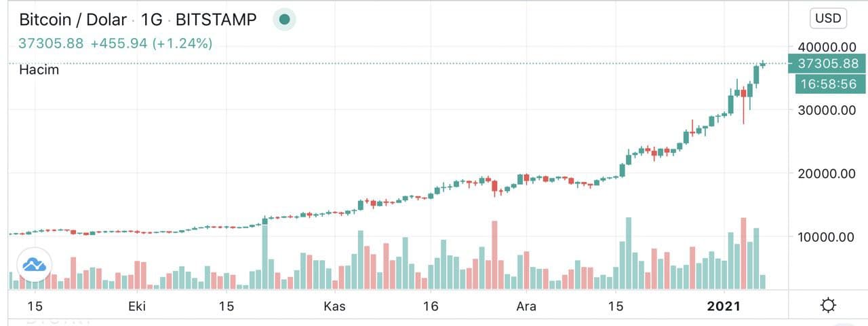Click the 37305.88 price tag on axis
The height and width of the screenshot is (326, 868).
click(827, 64)
